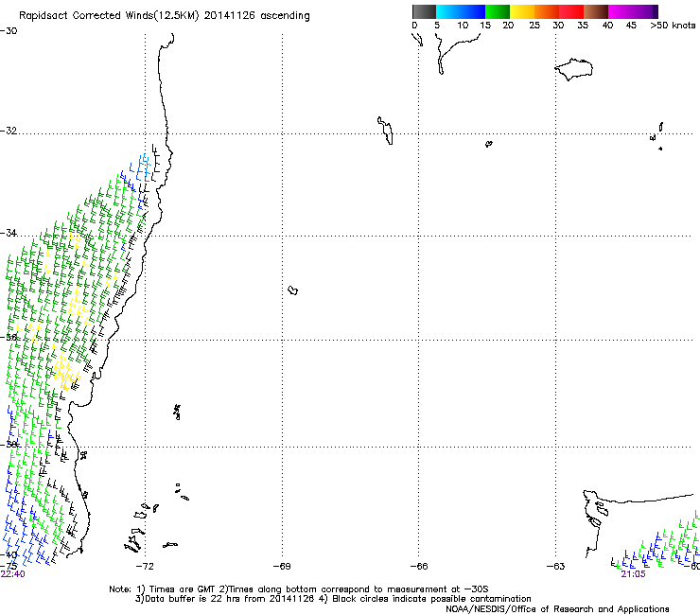The image size is (700, 615).
Task: Pick the brown 35-40 knots color segment
Action: pos(596,11)
